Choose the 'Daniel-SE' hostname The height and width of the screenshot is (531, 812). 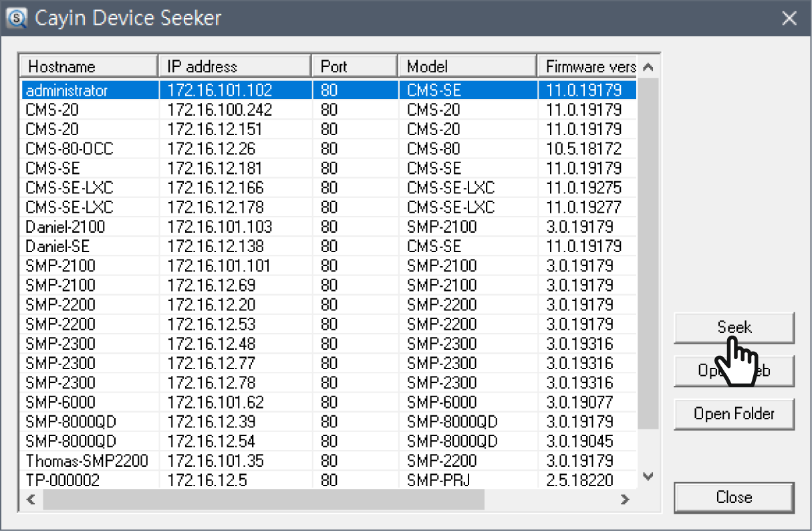58,246
